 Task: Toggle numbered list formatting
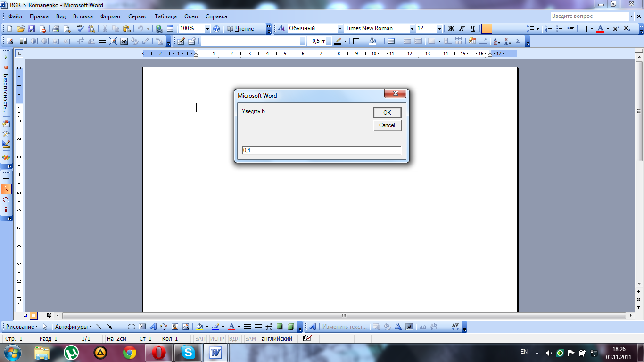[x=549, y=29]
